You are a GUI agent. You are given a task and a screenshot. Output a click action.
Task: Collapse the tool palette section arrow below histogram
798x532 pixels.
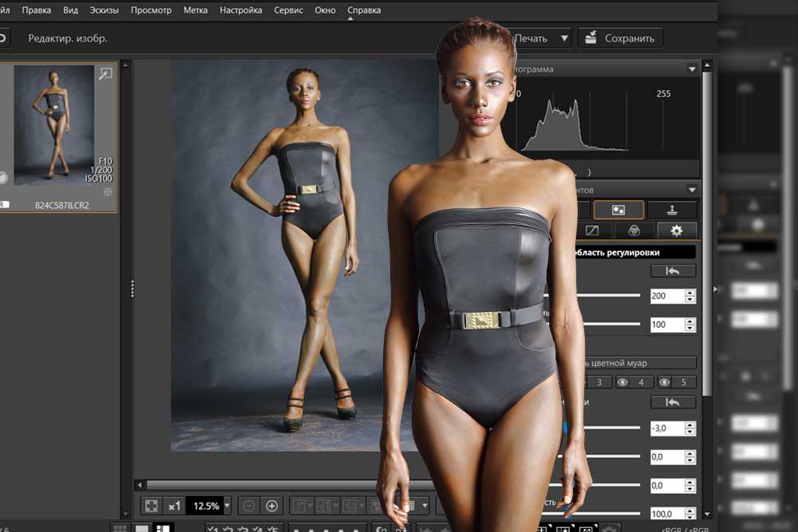pyautogui.click(x=692, y=190)
